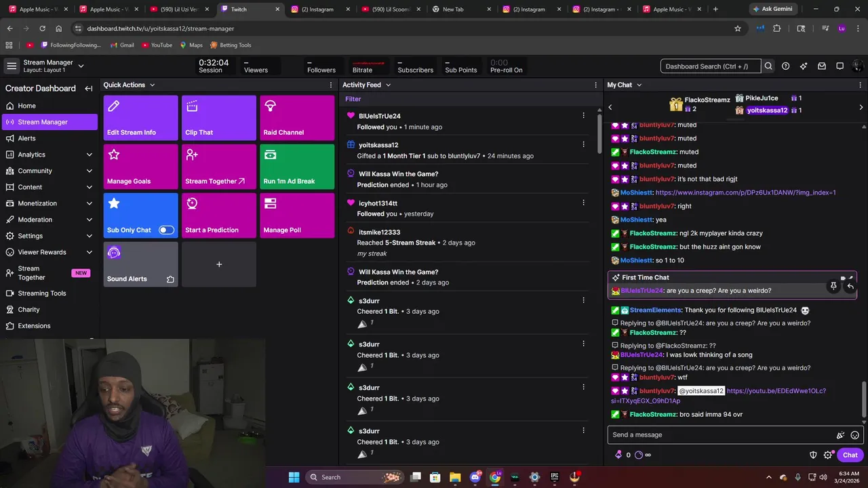
Task: Add a new quick action tile
Action: point(219,264)
